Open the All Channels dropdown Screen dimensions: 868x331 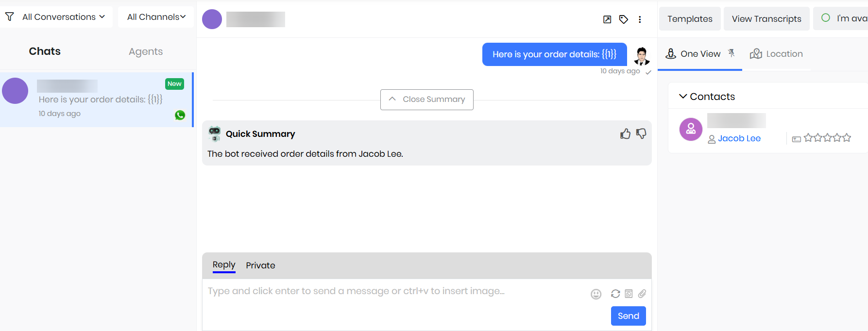[156, 17]
